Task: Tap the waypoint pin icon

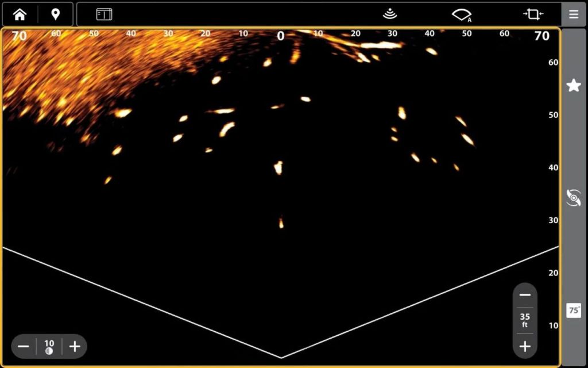Action: click(56, 14)
